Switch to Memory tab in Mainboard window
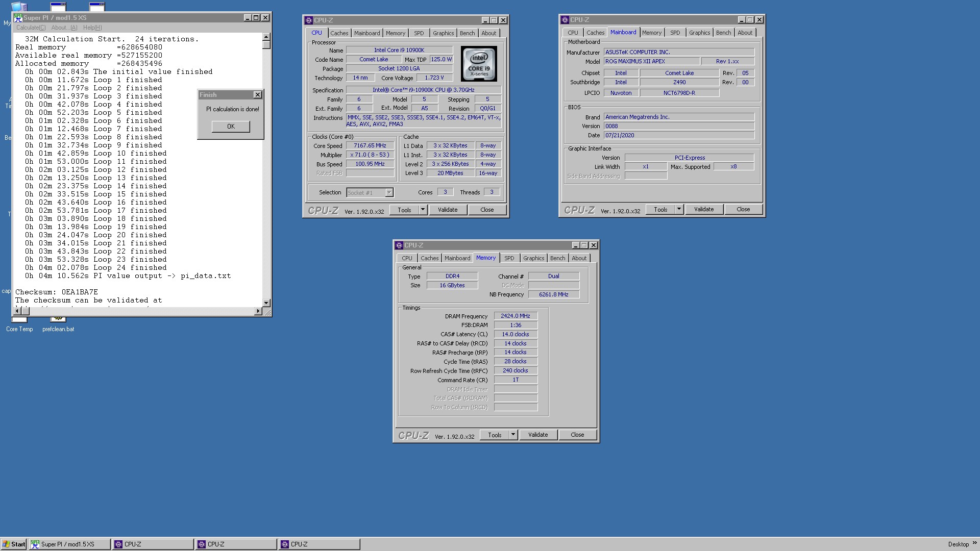The width and height of the screenshot is (980, 551). (652, 33)
